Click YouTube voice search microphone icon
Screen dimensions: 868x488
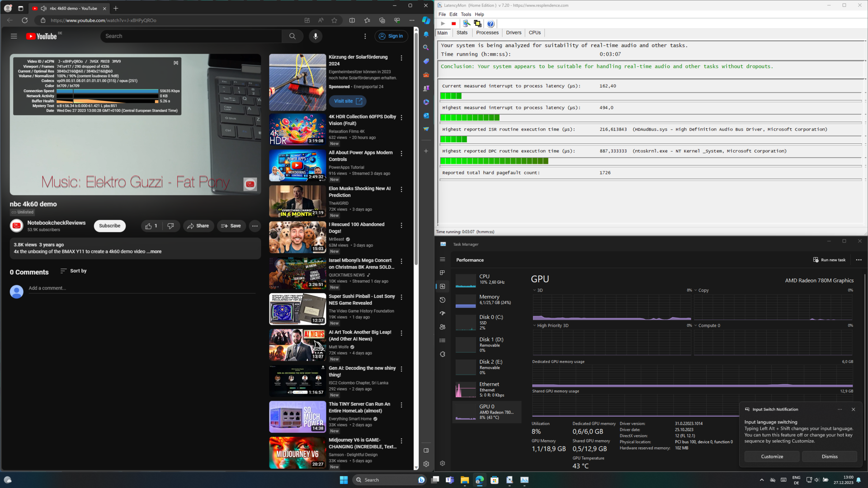pyautogui.click(x=316, y=36)
